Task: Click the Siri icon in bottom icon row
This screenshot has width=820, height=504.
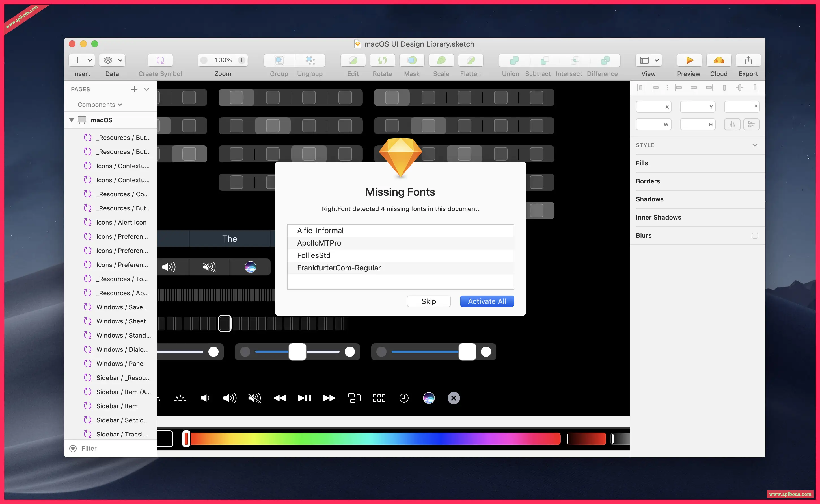Action: pyautogui.click(x=429, y=398)
